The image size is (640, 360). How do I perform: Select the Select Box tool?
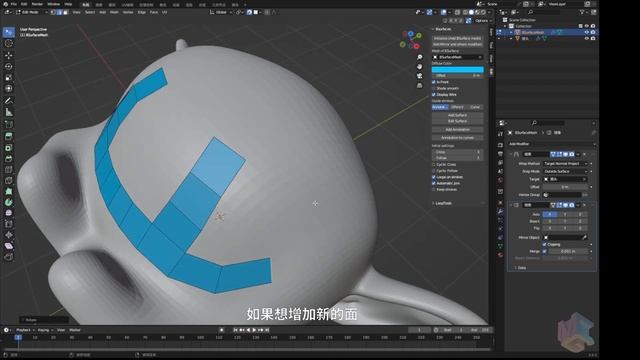(x=9, y=32)
